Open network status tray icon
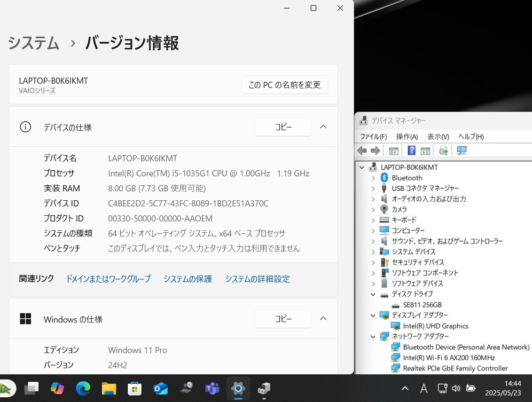This screenshot has height=402, width=532. coord(442,388)
